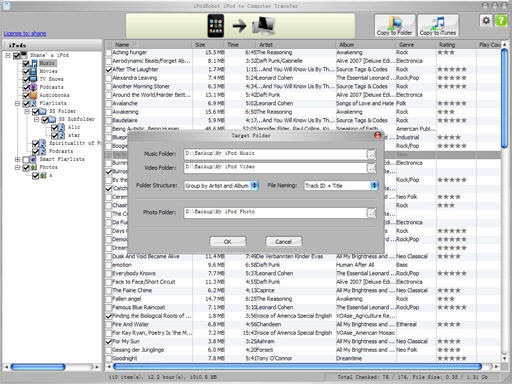Click Cancel in Target Folder dialog
This screenshot has height=384, width=512.
coord(284,241)
